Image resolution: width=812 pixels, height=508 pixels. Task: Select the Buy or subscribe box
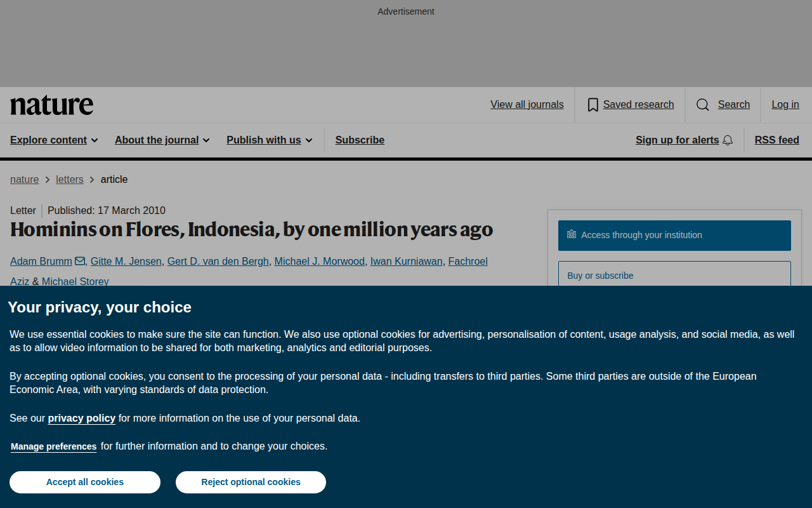[x=674, y=274]
